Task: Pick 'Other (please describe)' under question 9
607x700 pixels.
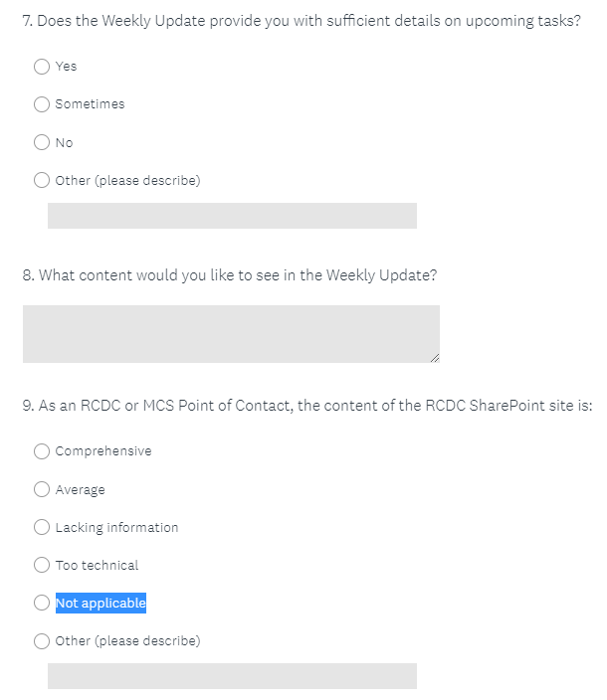Action: [x=42, y=641]
